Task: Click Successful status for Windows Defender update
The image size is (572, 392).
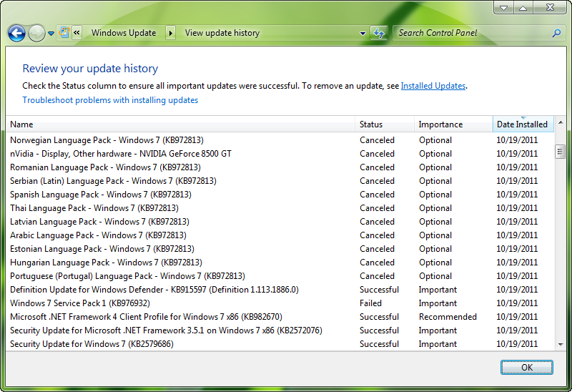Action: (380, 290)
